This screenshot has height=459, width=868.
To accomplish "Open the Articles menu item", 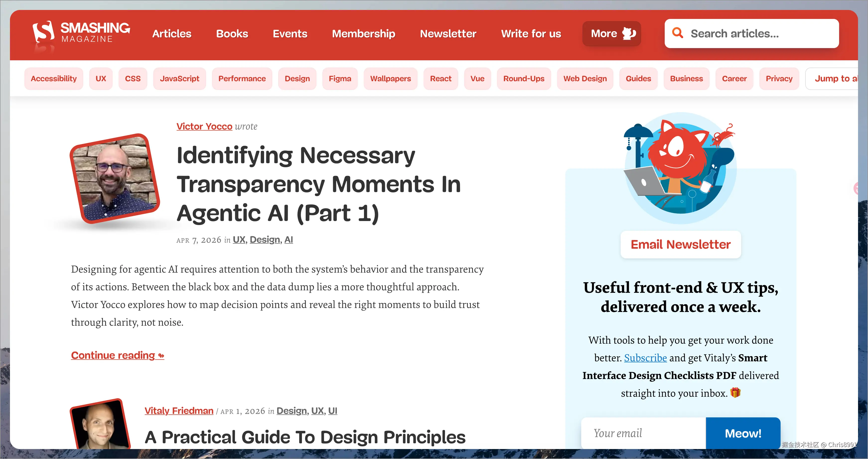I will [x=172, y=34].
